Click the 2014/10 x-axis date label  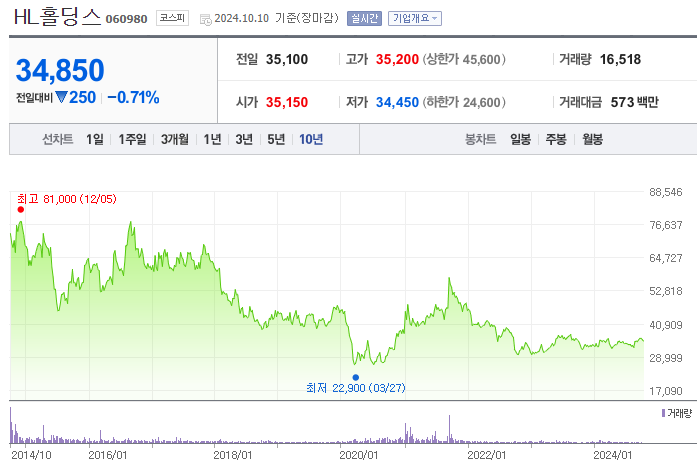click(31, 455)
